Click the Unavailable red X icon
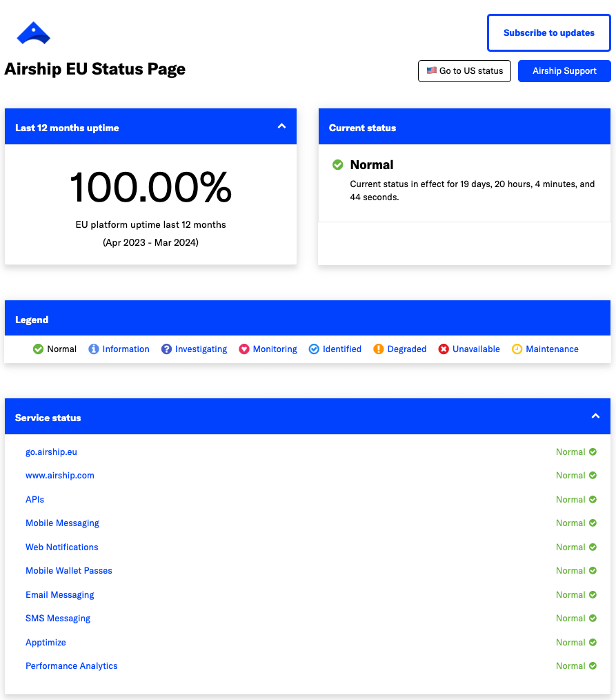This screenshot has height=700, width=616. (x=444, y=349)
